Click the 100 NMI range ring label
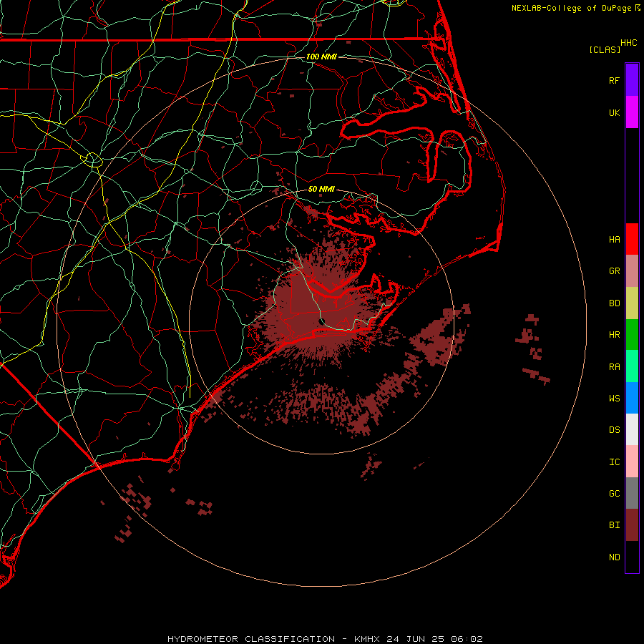This screenshot has width=644, height=644. tap(321, 57)
